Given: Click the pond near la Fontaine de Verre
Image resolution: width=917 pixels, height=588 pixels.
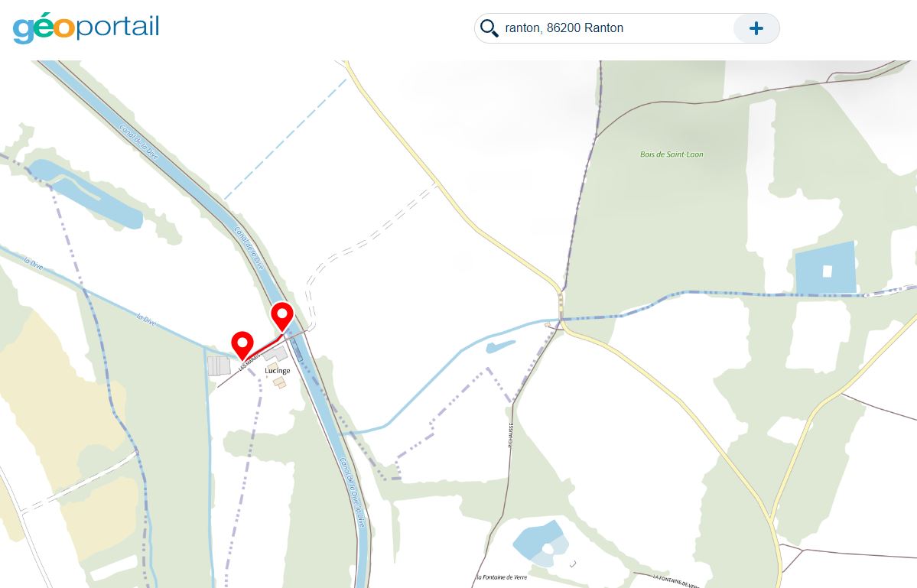Looking at the screenshot, I should point(541,544).
